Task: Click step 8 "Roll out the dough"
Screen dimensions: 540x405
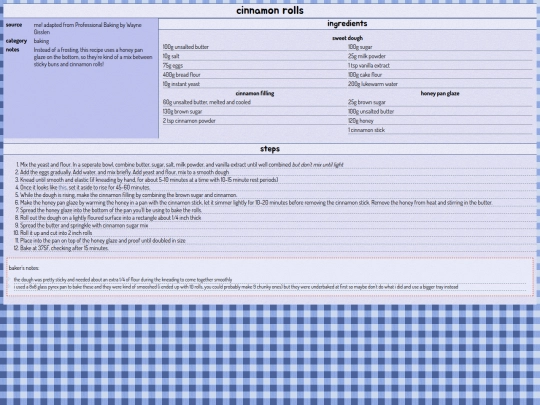Action: 111,218
